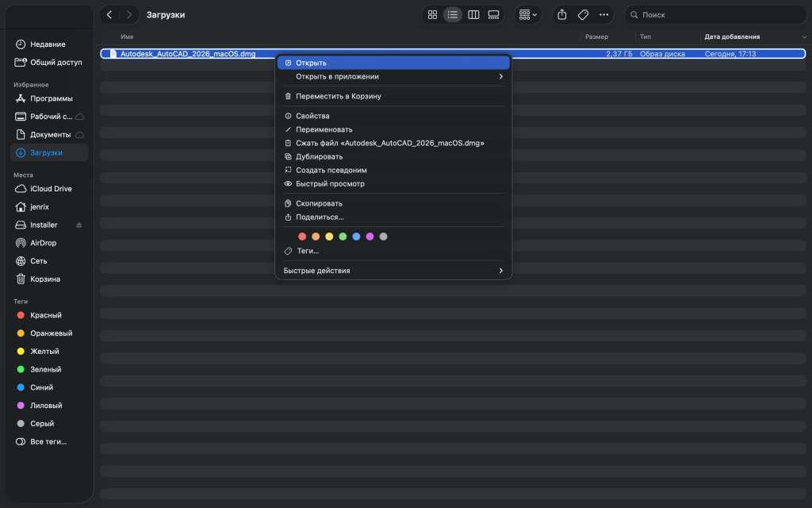Choose Дублировать in the context menu
The width and height of the screenshot is (812, 508).
tap(393, 156)
